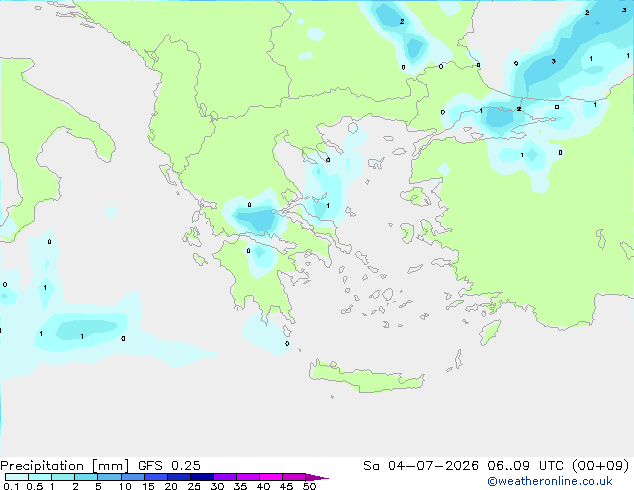
Task: Click legend value "40"
Action: coord(263,486)
